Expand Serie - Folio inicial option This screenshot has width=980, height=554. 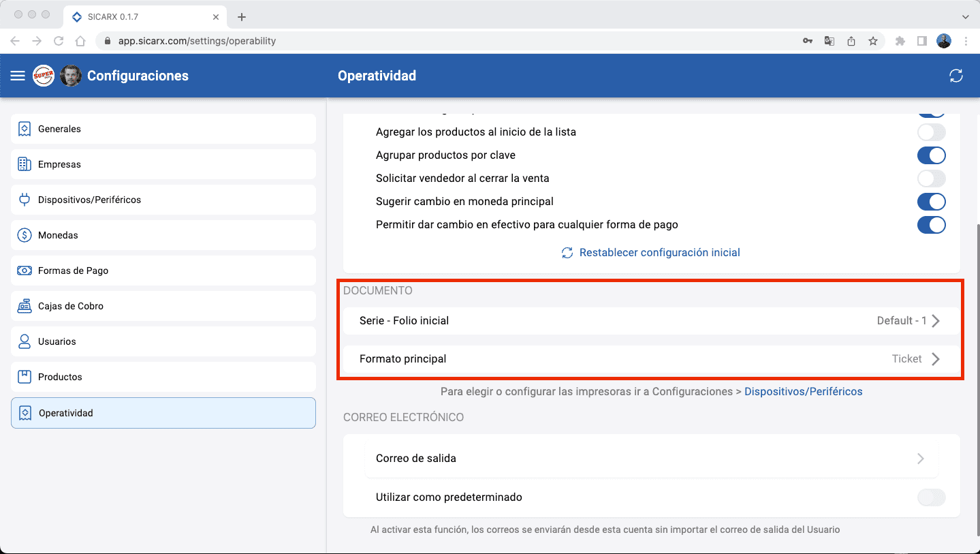935,321
